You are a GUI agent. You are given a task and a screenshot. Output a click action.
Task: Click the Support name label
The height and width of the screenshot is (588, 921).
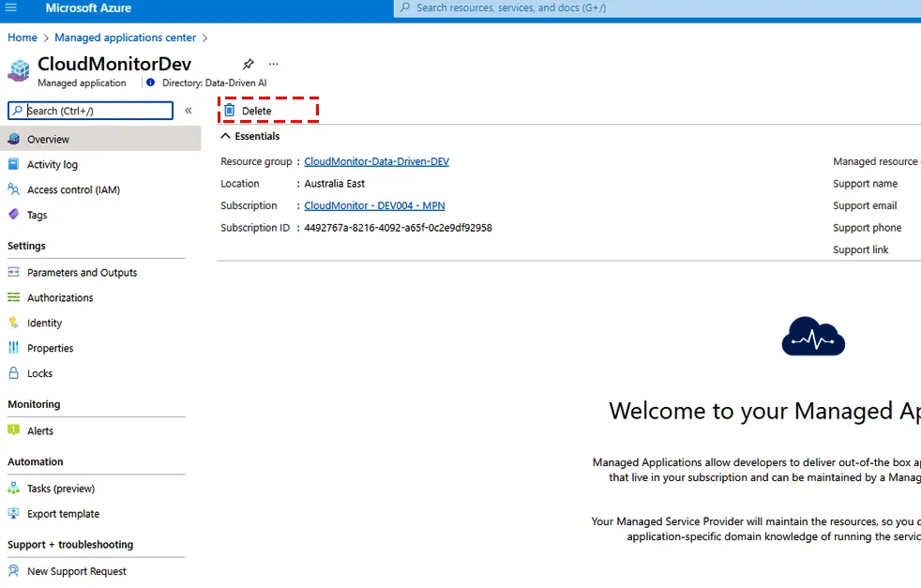(866, 184)
